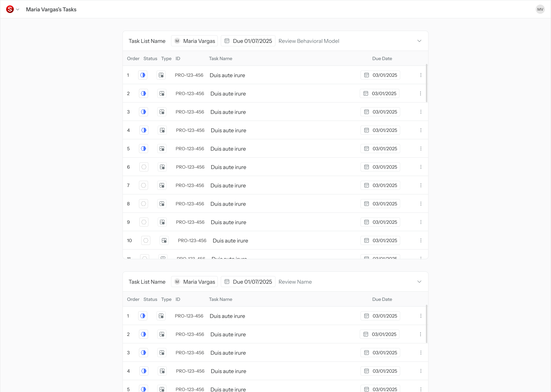
Task: Toggle the status indicator on task 6
Action: pyautogui.click(x=144, y=167)
